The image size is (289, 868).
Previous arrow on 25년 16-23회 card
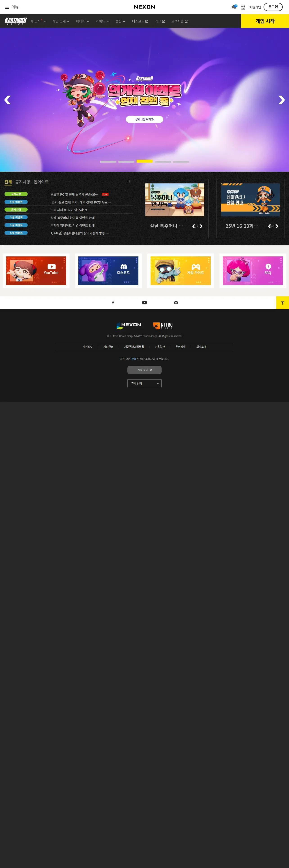coord(269,226)
